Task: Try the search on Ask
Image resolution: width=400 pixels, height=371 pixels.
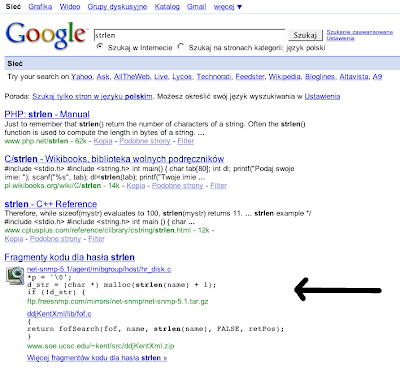Action: tap(103, 77)
